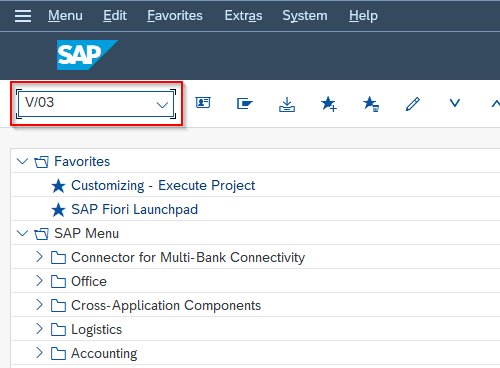
Task: Click the pencil change favorites icon
Action: 413,104
